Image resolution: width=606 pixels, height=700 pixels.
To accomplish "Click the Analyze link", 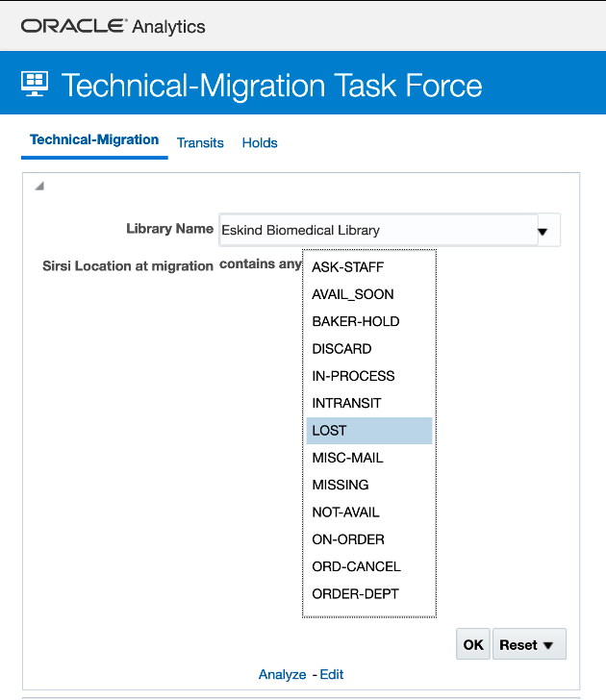I will point(282,675).
